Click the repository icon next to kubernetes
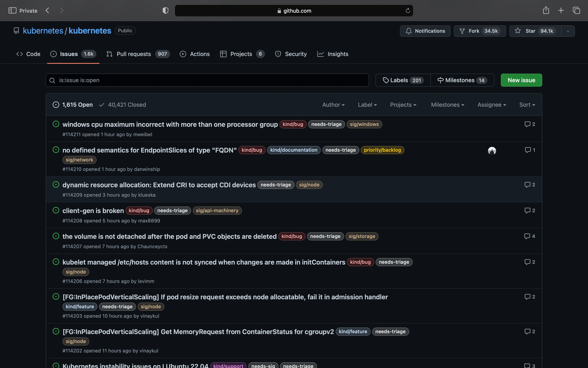 click(16, 31)
